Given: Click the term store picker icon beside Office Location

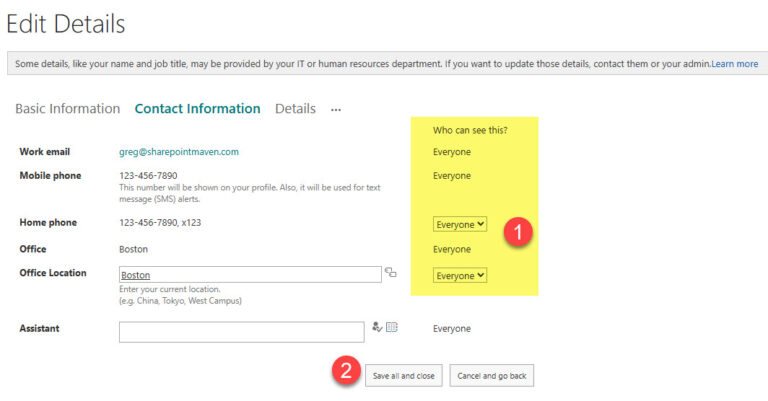Looking at the screenshot, I should coord(390,272).
